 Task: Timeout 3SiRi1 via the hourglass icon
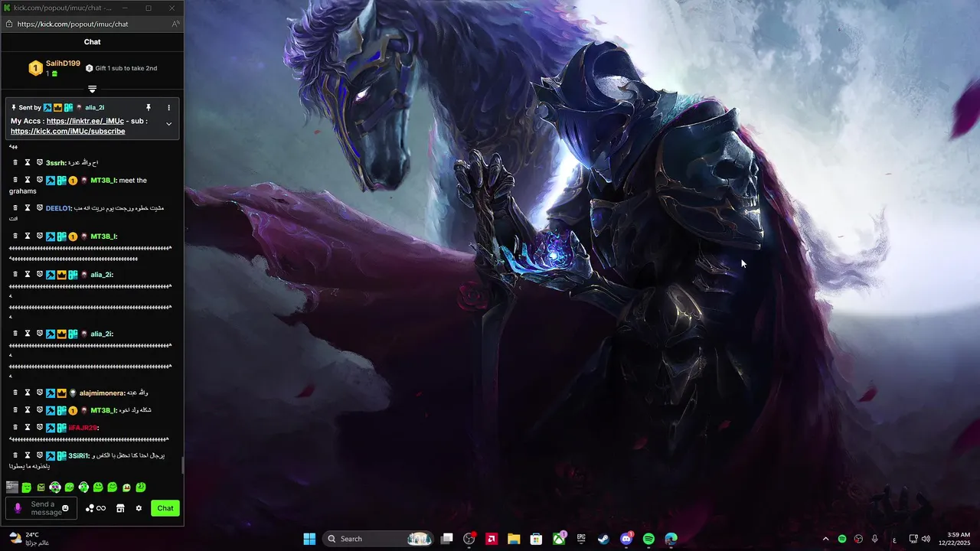[x=28, y=455]
